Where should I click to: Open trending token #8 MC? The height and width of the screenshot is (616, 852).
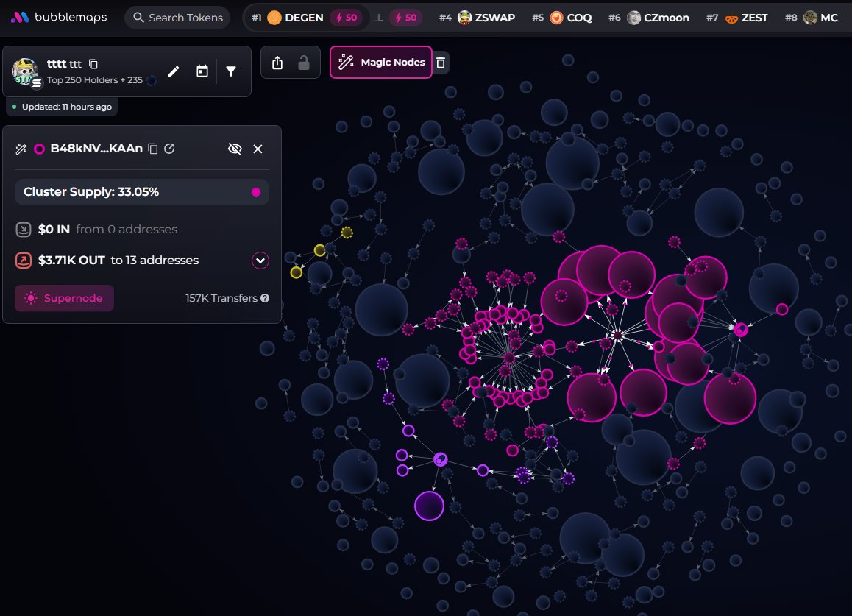(x=812, y=18)
